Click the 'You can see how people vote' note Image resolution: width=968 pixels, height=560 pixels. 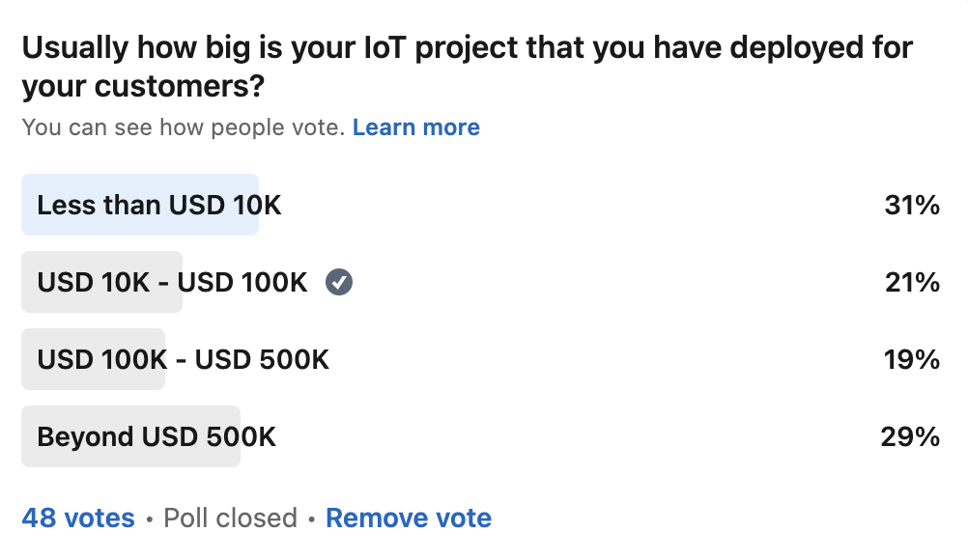(x=183, y=127)
